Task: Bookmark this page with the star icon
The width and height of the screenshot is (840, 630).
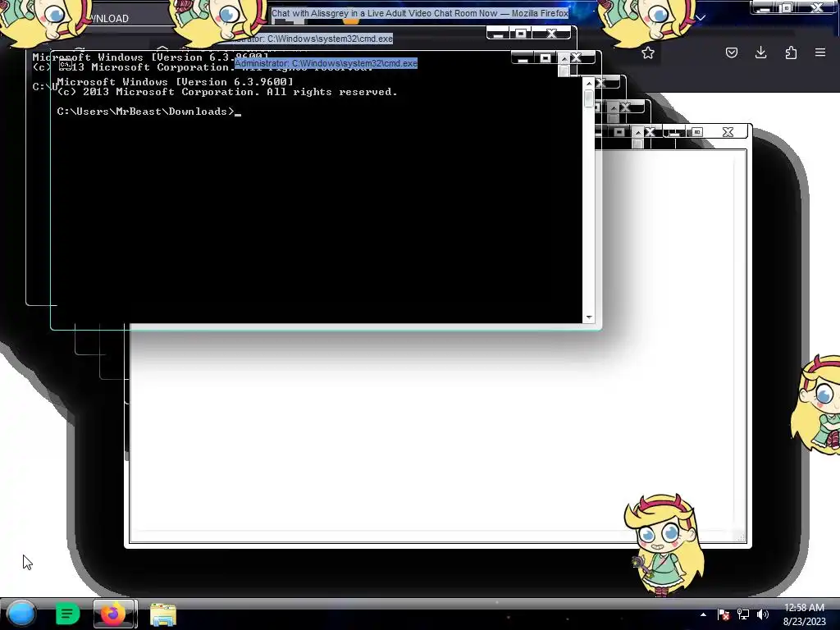Action: pyautogui.click(x=648, y=52)
